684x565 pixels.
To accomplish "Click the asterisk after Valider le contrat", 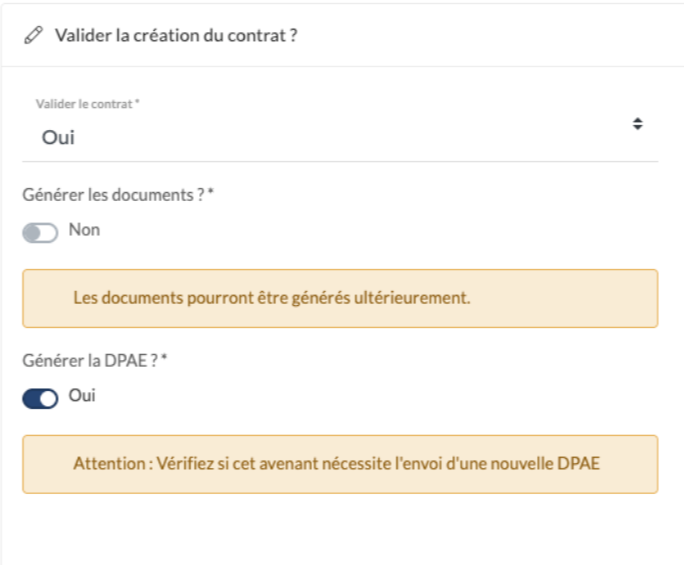I will click(137, 102).
